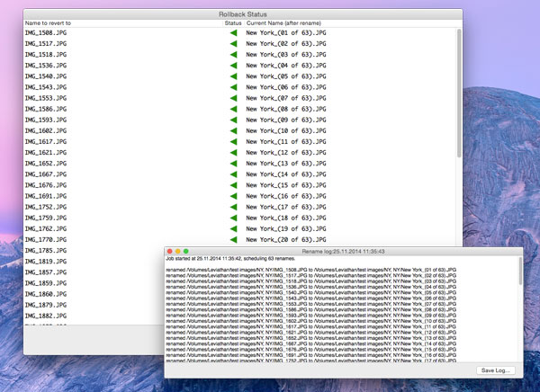Select the IMG_1819.JPG row

(x=46, y=262)
